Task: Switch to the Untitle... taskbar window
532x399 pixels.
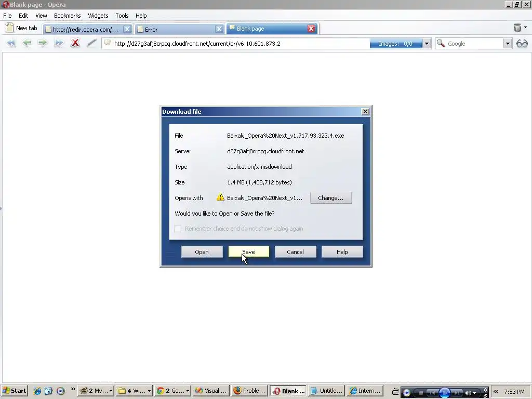Action: 327,391
